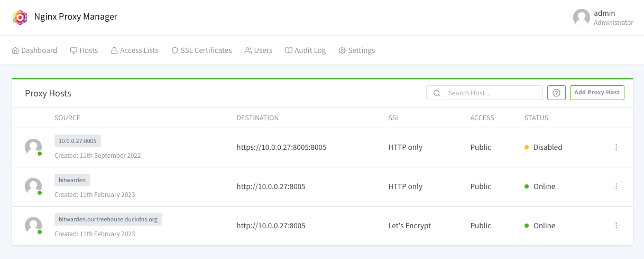Go to the Dashboard tab

click(34, 50)
